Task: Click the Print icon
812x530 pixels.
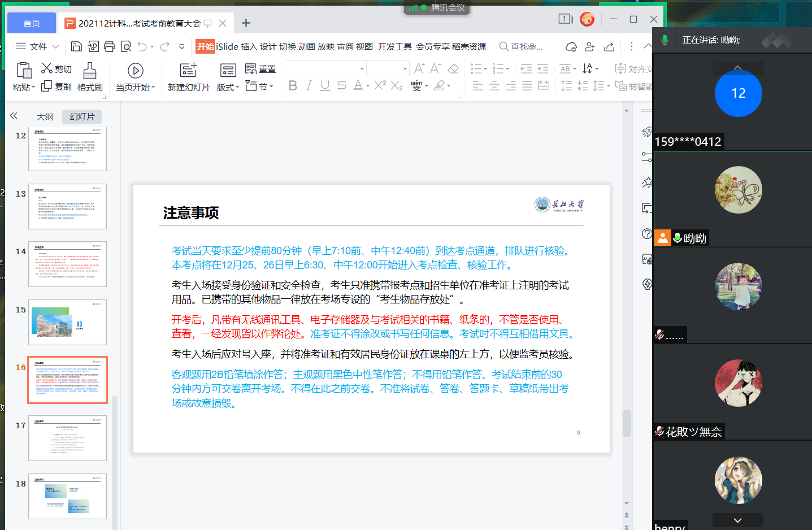Action: coord(110,46)
